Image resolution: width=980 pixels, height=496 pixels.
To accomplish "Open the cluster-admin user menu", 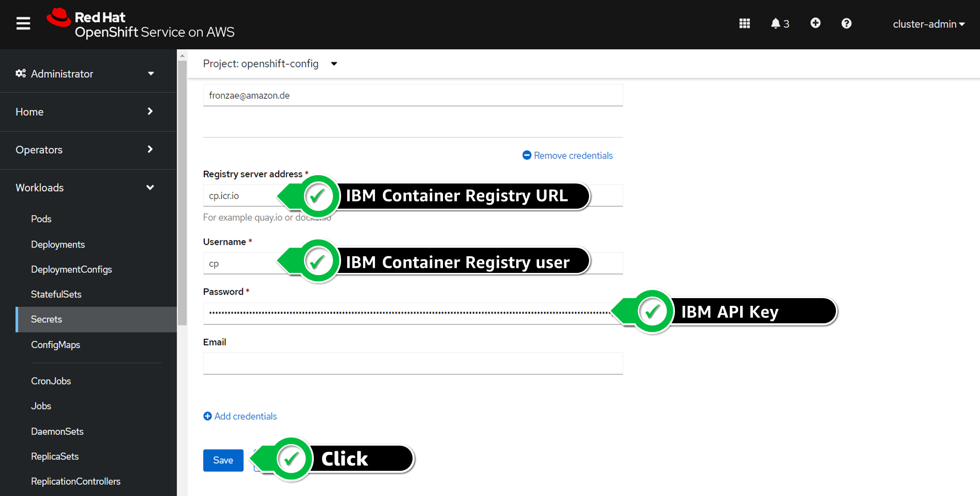I will click(x=929, y=24).
